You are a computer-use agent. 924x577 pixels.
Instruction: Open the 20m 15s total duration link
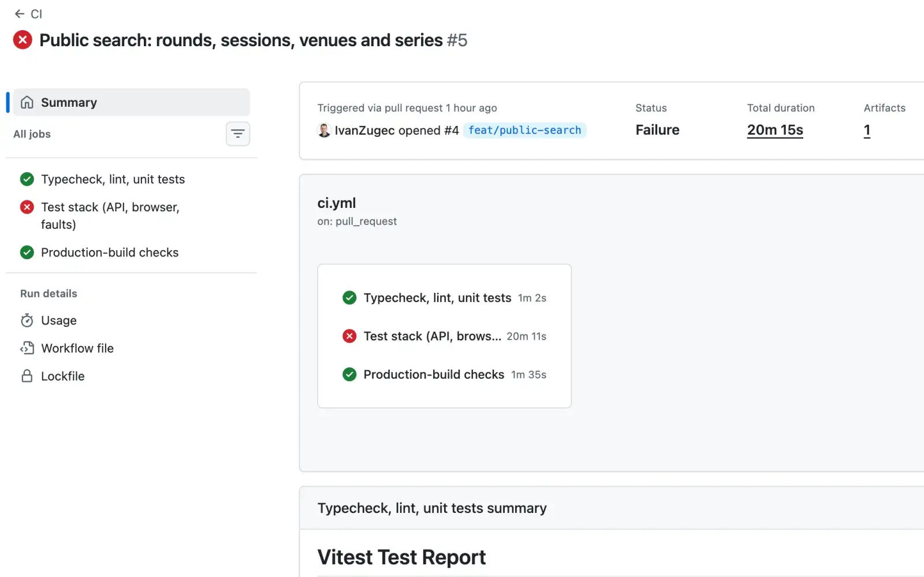point(775,131)
